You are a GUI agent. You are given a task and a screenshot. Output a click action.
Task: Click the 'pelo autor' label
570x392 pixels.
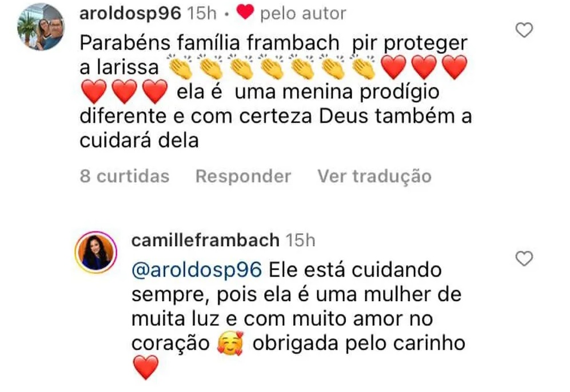coord(303,14)
